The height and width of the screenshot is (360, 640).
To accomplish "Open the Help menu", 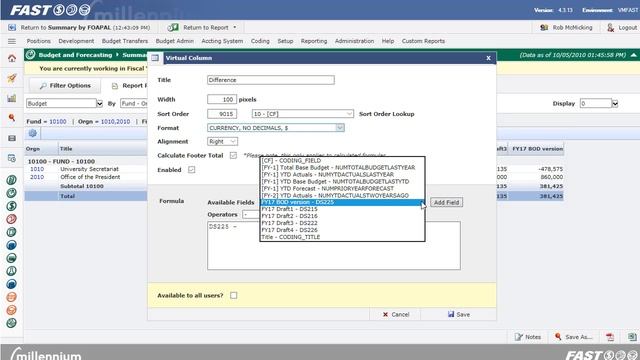I will [x=388, y=41].
